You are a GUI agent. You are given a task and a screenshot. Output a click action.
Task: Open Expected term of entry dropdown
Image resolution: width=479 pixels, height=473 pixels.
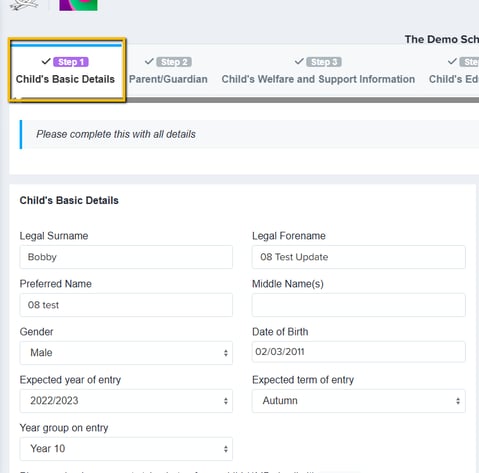click(x=358, y=401)
